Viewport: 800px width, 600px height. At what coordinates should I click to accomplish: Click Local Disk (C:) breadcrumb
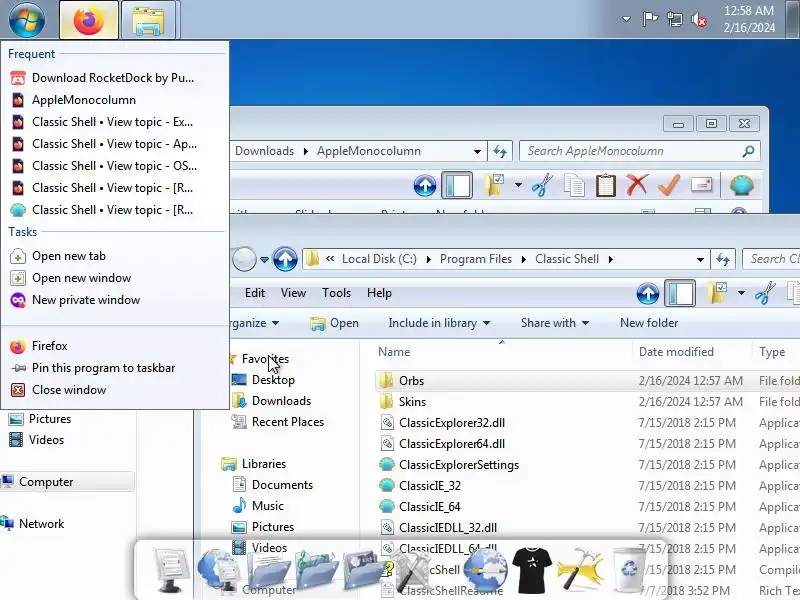coord(379,259)
